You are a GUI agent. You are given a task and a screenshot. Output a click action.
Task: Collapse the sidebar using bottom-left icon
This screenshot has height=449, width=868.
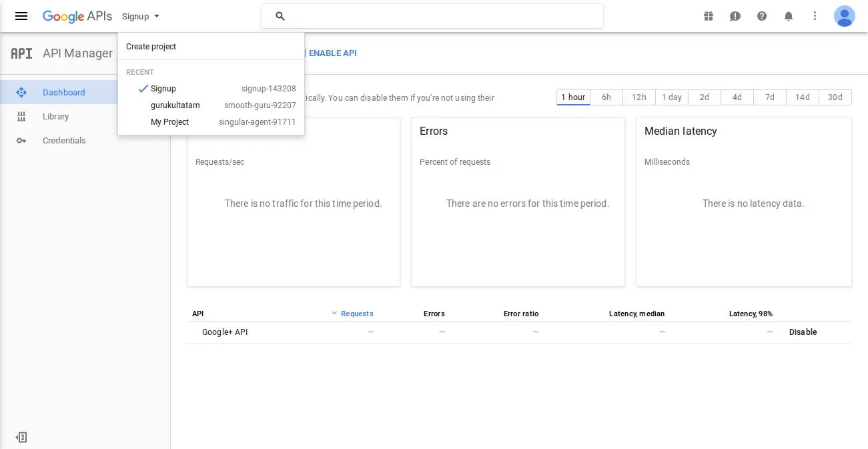point(21,437)
